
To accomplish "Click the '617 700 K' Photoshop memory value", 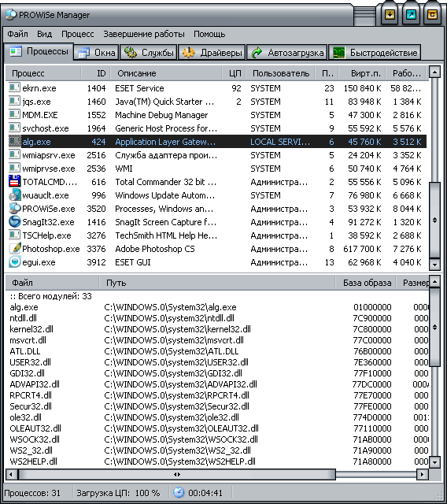I will click(362, 249).
